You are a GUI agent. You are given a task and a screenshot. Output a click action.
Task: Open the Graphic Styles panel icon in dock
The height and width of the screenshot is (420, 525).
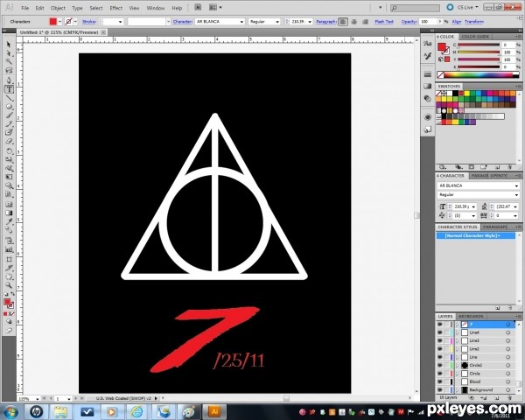[x=428, y=129]
